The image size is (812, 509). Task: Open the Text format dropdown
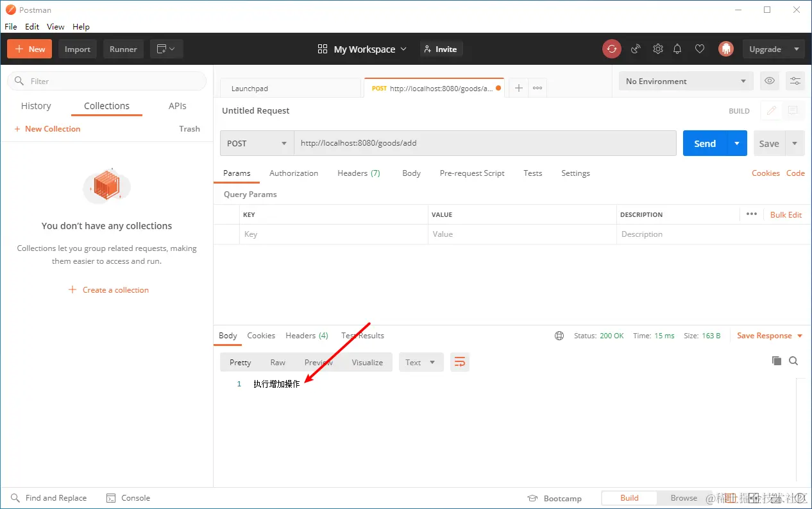[x=421, y=362]
